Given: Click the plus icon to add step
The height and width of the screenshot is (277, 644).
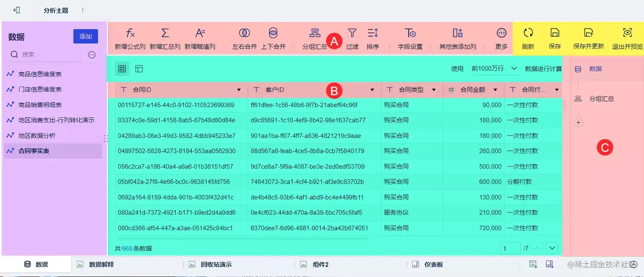Looking at the screenshot, I should pyautogui.click(x=578, y=123).
